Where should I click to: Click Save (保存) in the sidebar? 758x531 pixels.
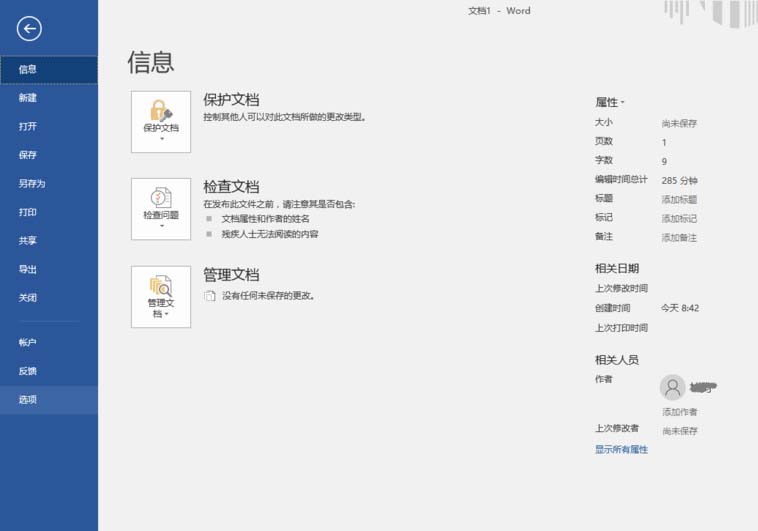(28, 155)
